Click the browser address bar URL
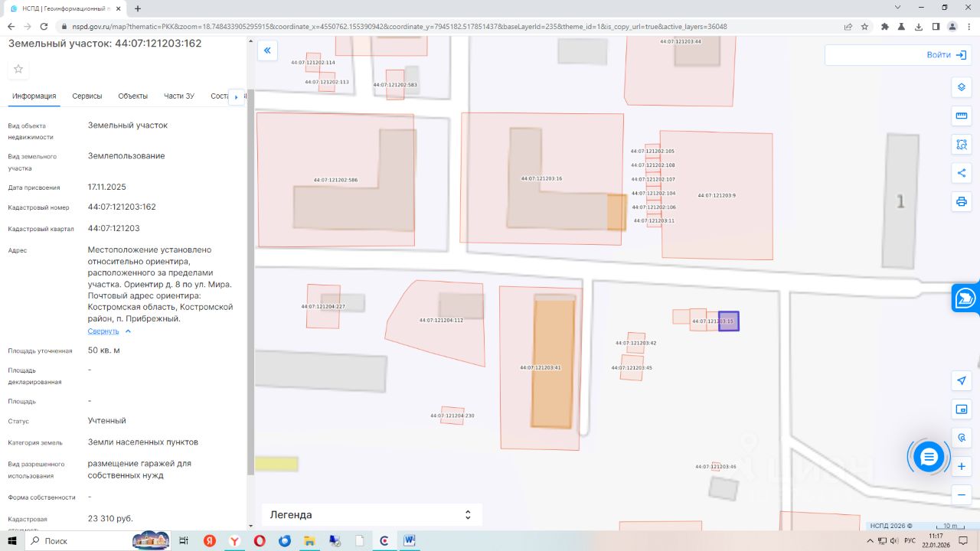This screenshot has width=980, height=551. click(x=398, y=26)
